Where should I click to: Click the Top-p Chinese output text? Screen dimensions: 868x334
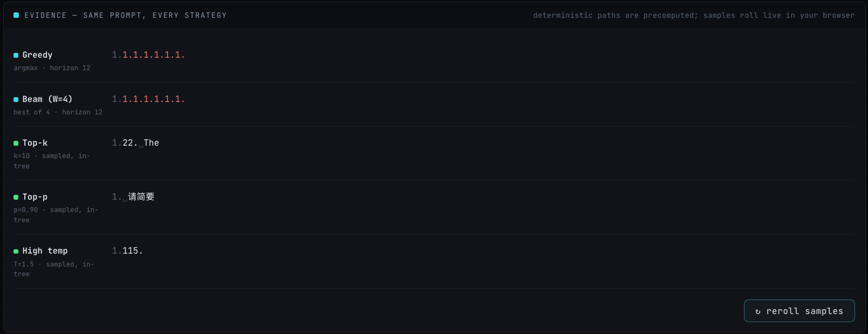tap(141, 197)
